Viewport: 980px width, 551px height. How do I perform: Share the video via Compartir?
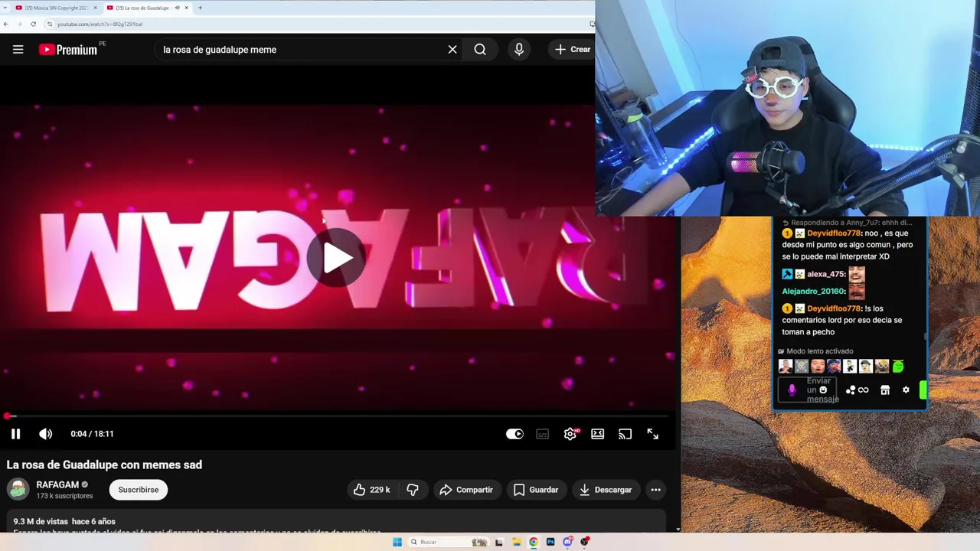tap(466, 490)
